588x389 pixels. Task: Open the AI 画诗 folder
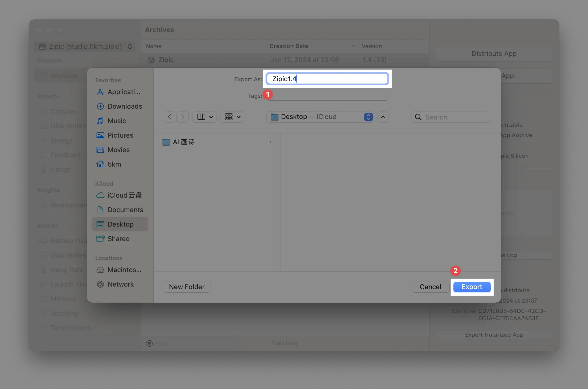coord(217,142)
